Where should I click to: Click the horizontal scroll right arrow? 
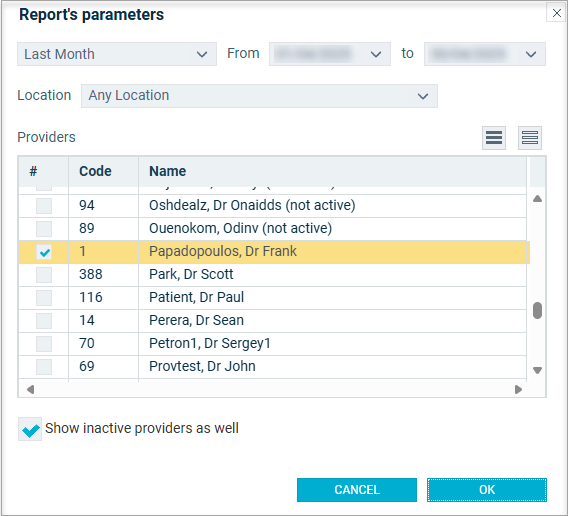pos(518,389)
